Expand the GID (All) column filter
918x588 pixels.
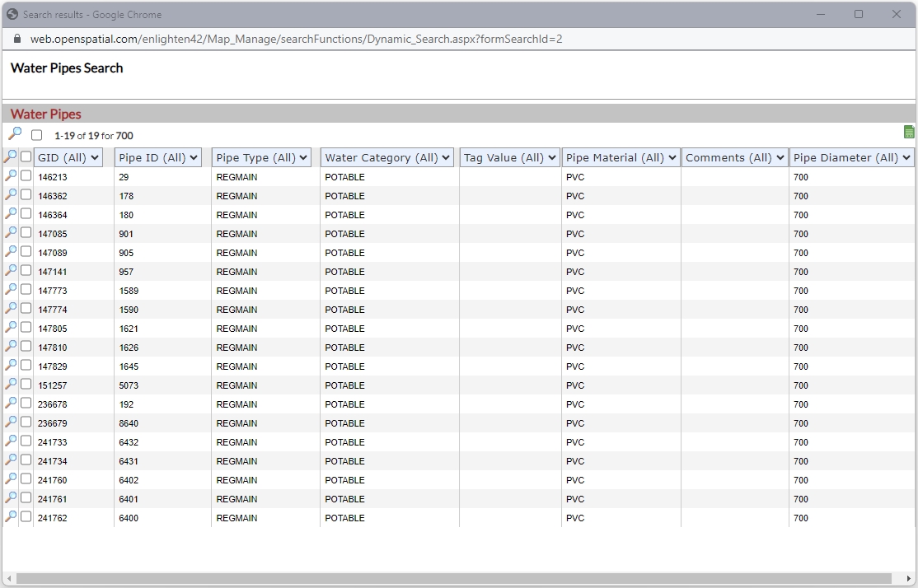coord(68,157)
